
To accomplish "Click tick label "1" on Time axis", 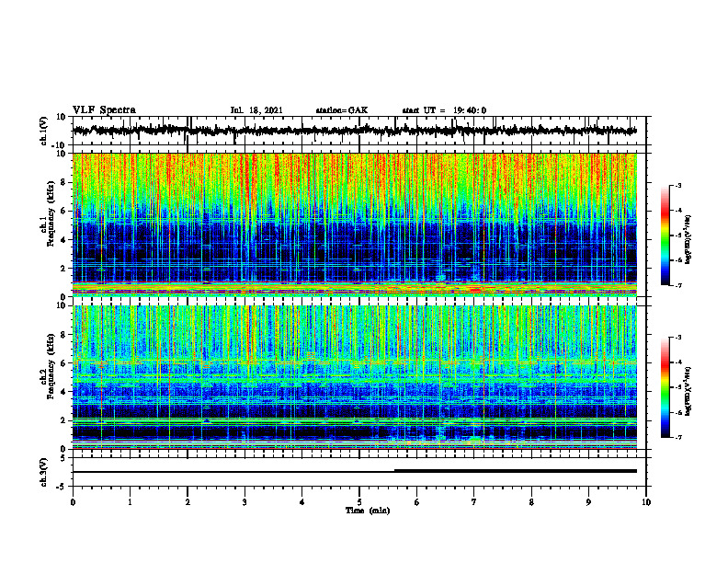I will pyautogui.click(x=130, y=502).
